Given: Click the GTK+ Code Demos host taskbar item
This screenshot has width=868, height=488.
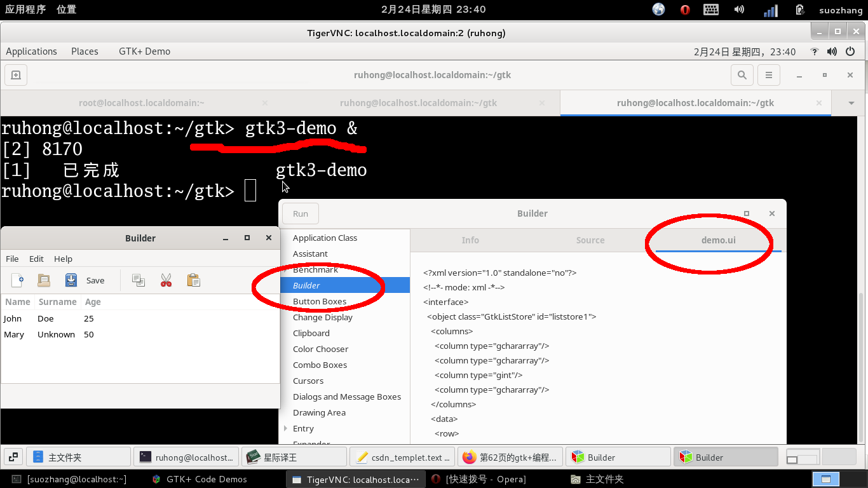Looking at the screenshot, I should tap(200, 479).
